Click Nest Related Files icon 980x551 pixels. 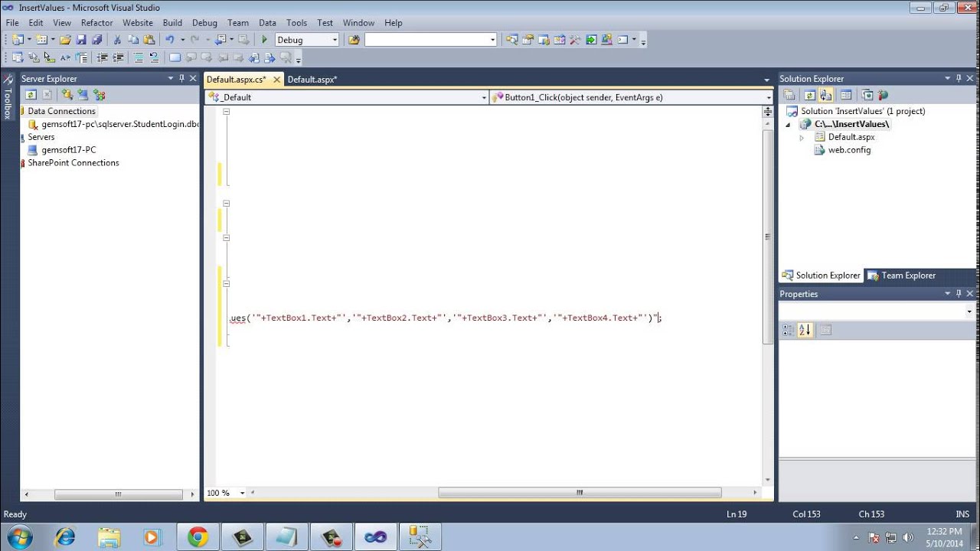(x=826, y=95)
